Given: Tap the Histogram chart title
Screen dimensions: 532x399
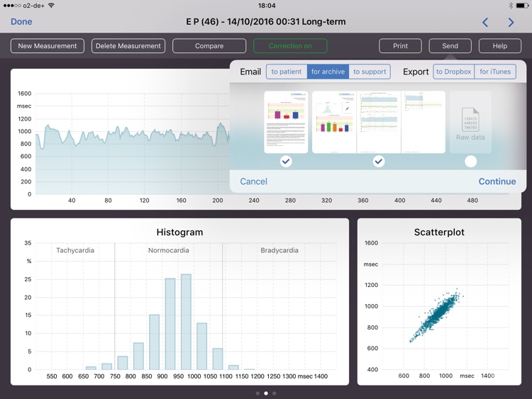Looking at the screenshot, I should 180,232.
